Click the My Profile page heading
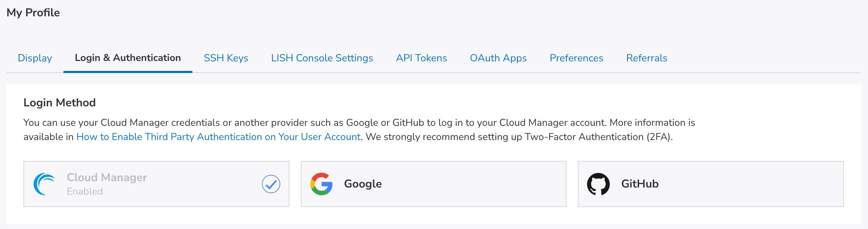868x229 pixels. (x=33, y=13)
